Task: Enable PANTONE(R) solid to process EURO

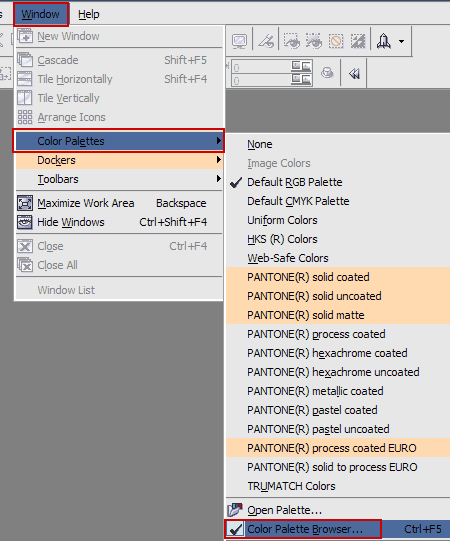Action: click(x=338, y=467)
